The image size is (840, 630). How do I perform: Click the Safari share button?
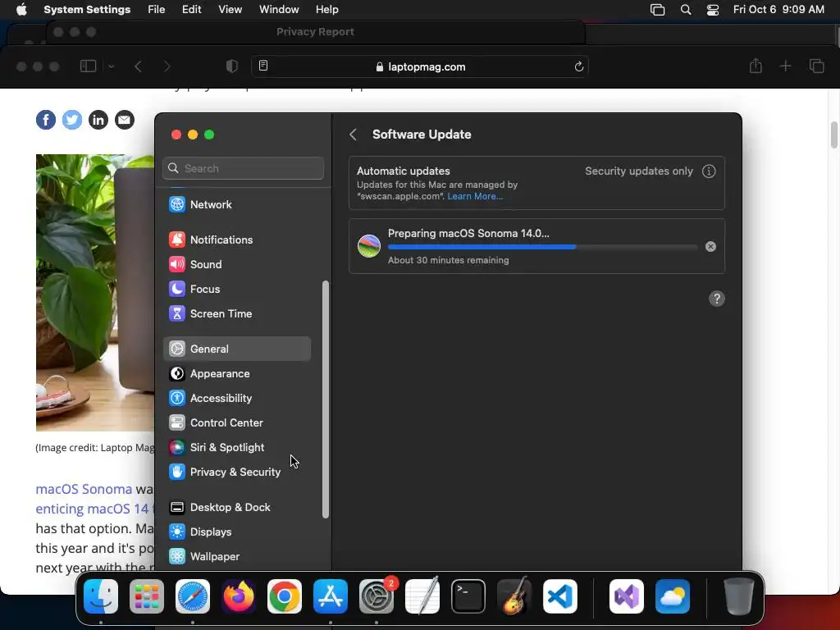pyautogui.click(x=756, y=66)
